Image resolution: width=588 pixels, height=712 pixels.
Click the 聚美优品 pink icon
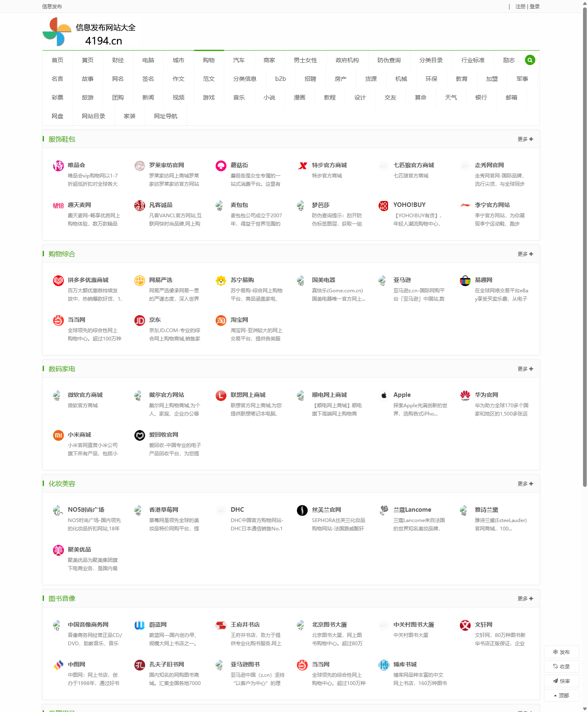pos(58,550)
